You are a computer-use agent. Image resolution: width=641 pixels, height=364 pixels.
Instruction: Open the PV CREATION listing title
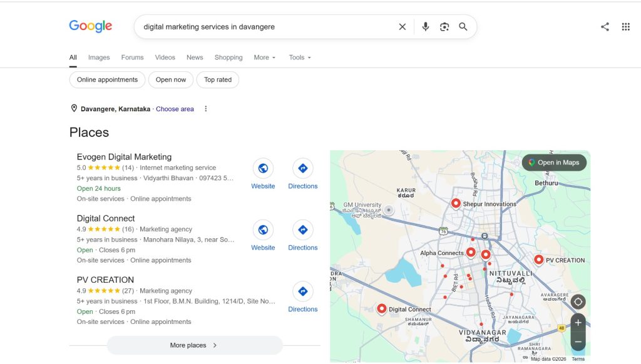pos(105,280)
